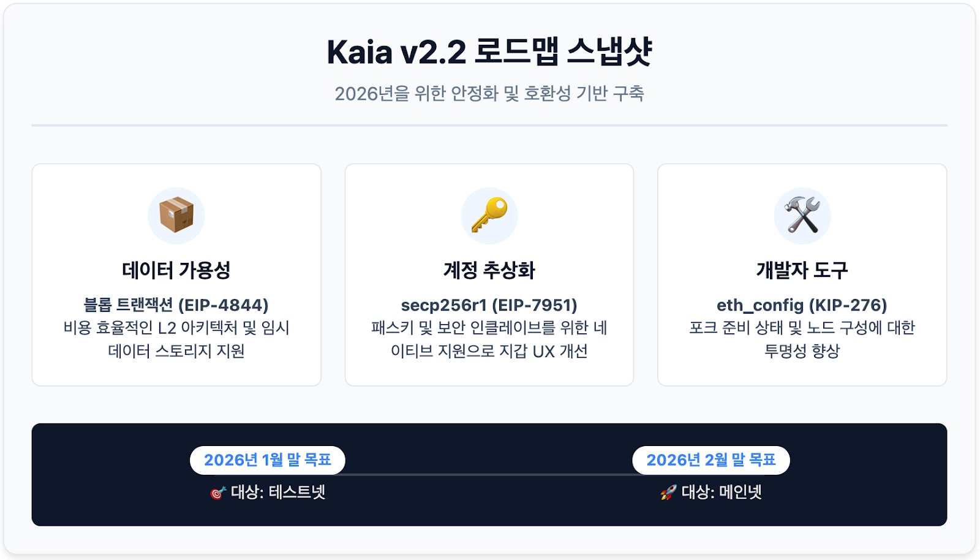Viewport: 980px width, 560px height.
Task: Click the 계정 추상화 card heading
Action: 489,270
